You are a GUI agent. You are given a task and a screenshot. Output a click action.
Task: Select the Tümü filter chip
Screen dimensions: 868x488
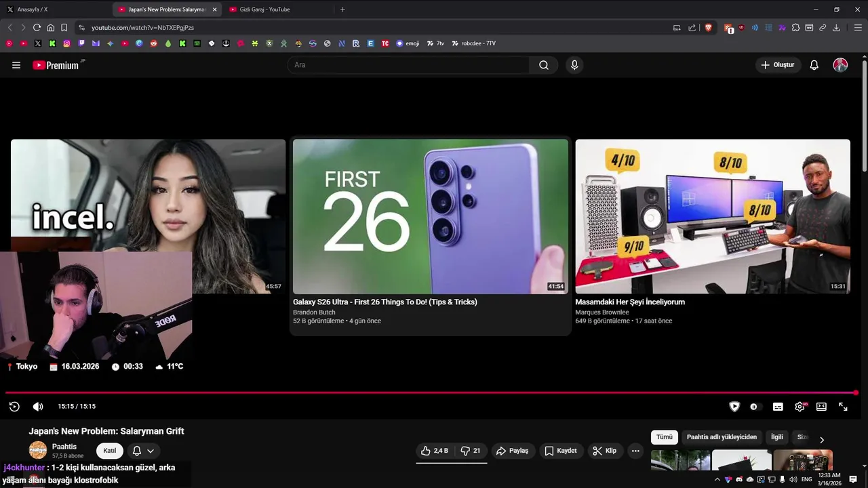(x=665, y=437)
